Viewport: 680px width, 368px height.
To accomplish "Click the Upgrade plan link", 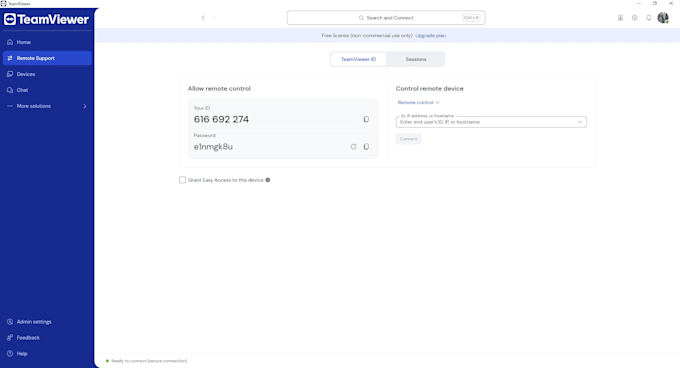I will [430, 36].
